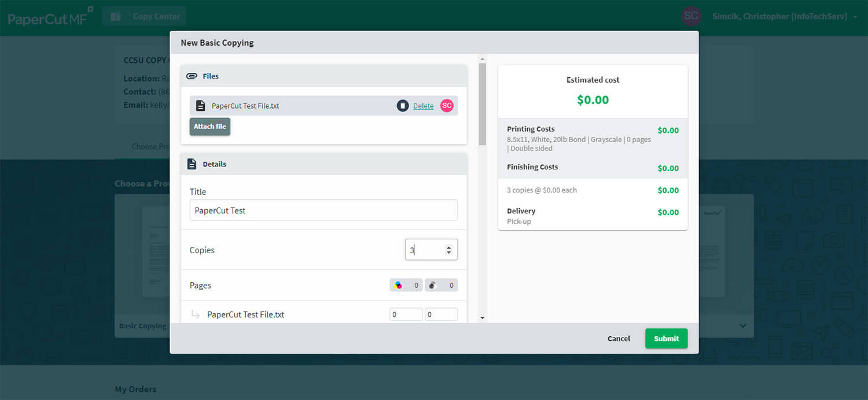Click the grayscale page count field for file
The height and width of the screenshot is (400, 868).
pos(441,314)
